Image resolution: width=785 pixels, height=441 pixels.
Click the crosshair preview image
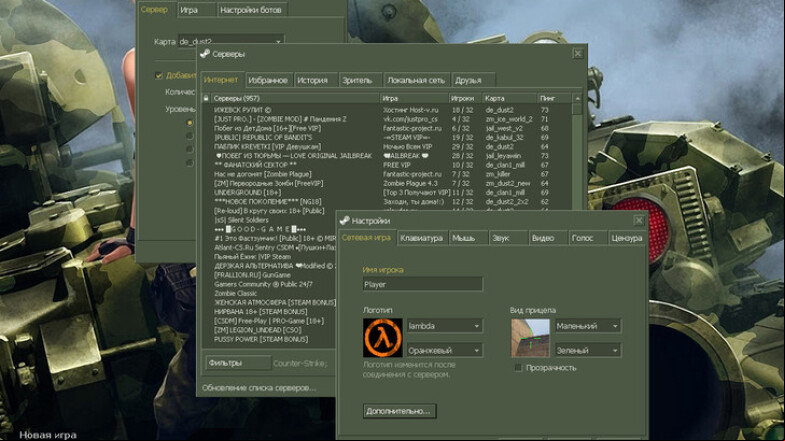coord(530,338)
